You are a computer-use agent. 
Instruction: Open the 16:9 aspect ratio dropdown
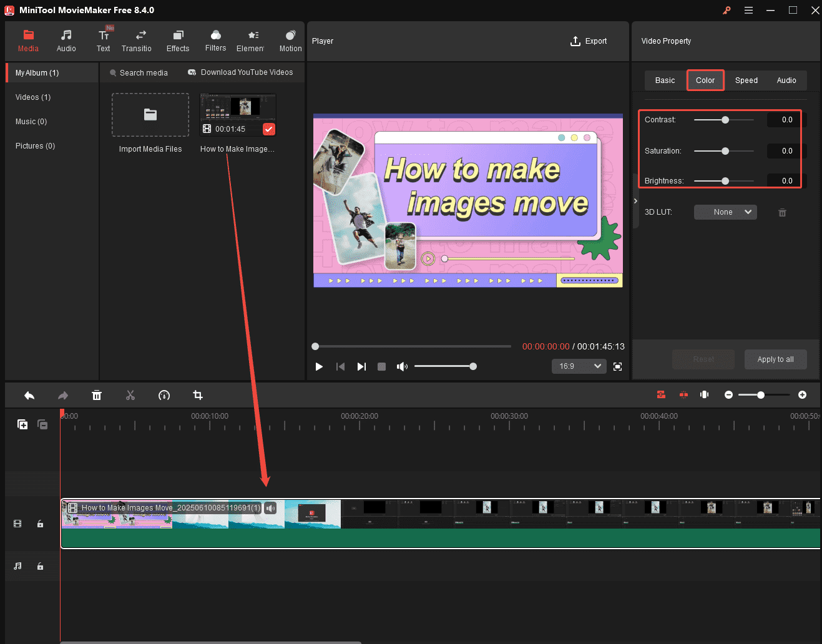[579, 366]
